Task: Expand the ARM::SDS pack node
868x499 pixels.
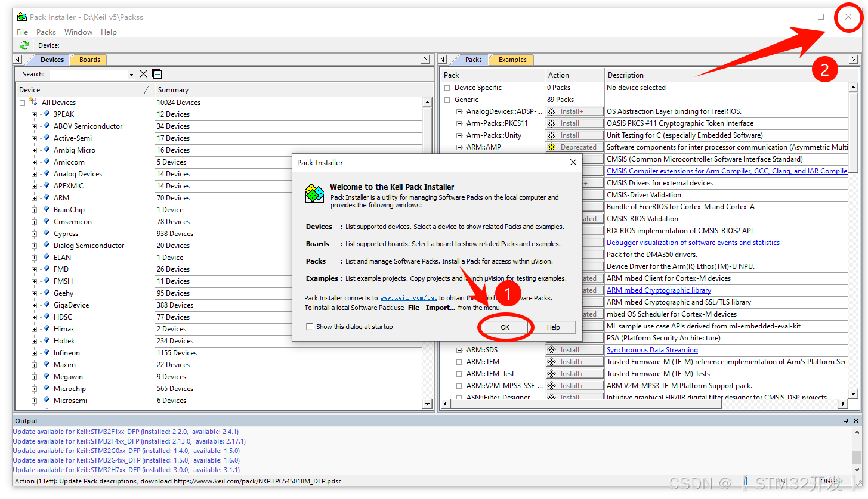Action: coord(459,350)
